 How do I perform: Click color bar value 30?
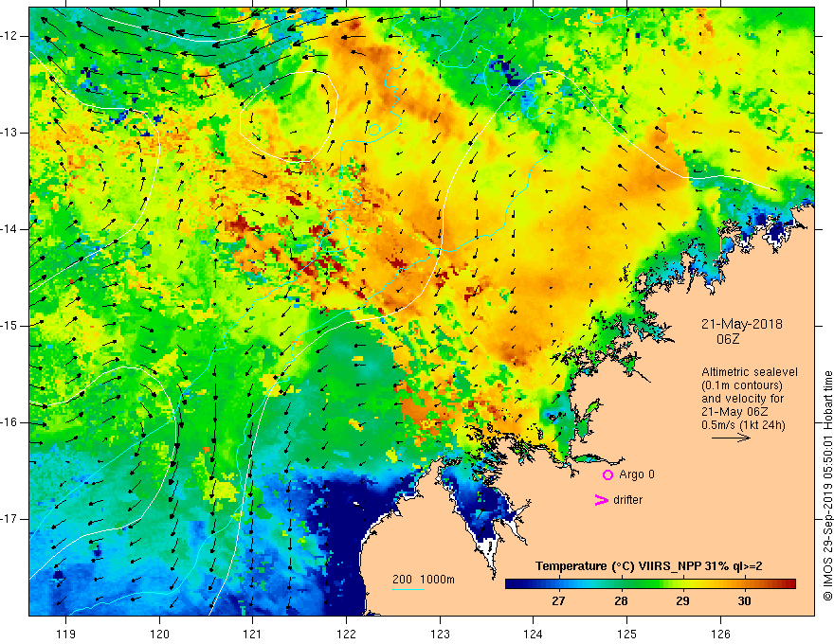click(744, 601)
